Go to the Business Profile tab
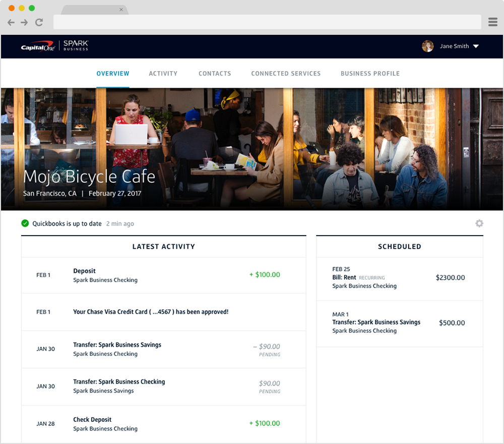The height and width of the screenshot is (444, 504). pyautogui.click(x=370, y=74)
